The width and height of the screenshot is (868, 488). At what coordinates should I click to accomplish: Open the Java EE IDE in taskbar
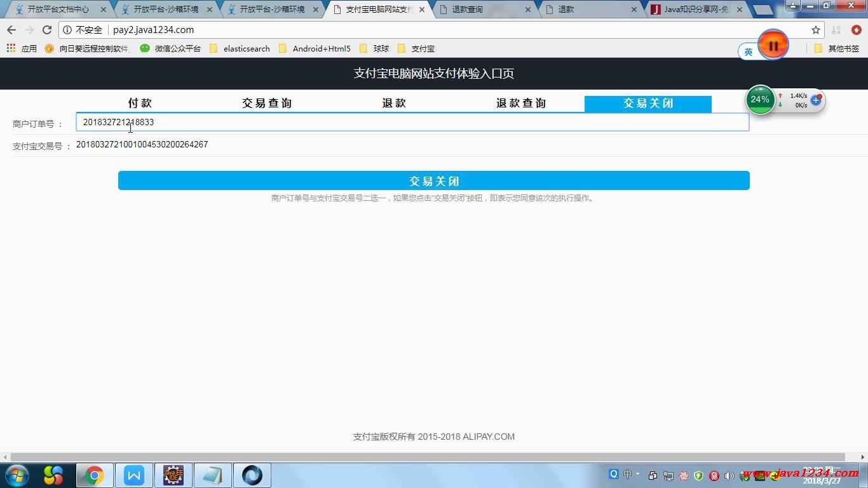[173, 475]
